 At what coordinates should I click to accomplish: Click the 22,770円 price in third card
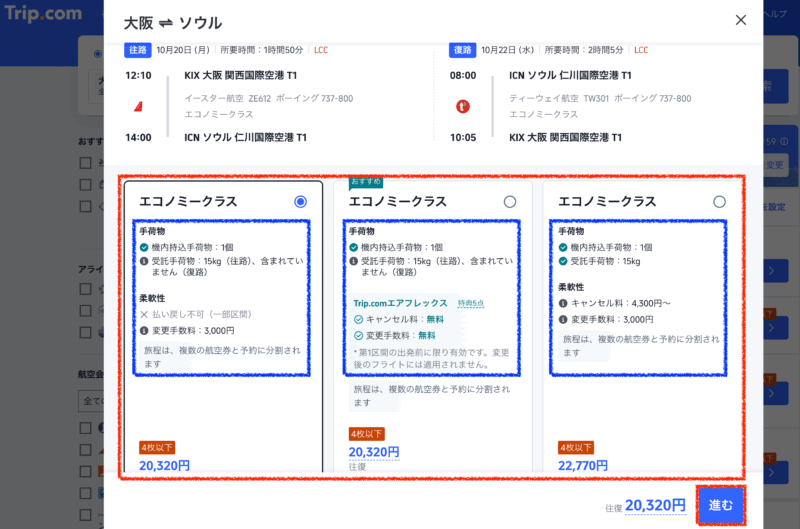[583, 465]
